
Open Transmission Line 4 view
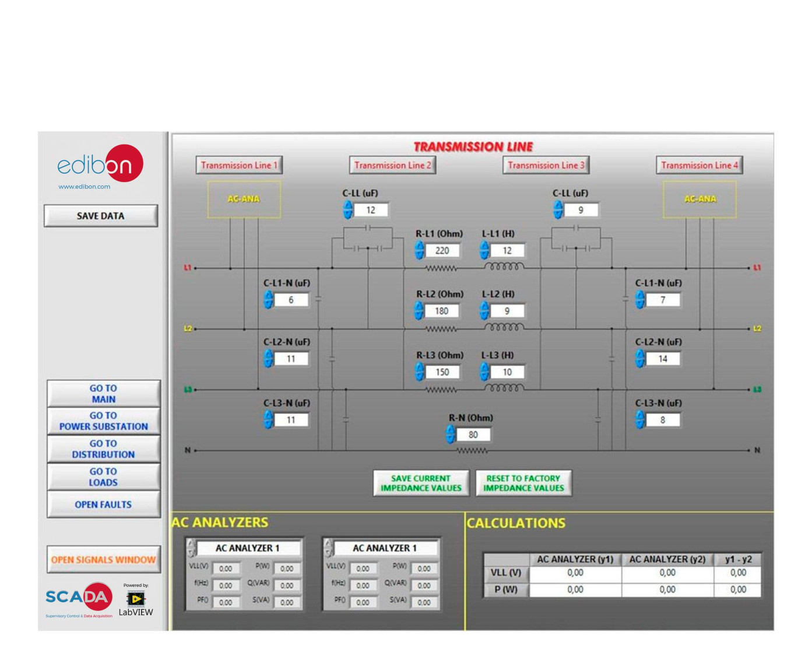(x=699, y=166)
